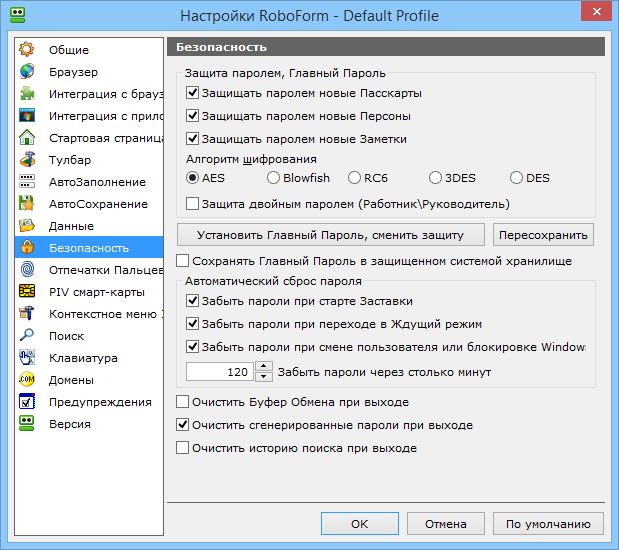Toggle Забыть пароли при смене пользователя
Image resolution: width=619 pixels, height=550 pixels.
192,347
